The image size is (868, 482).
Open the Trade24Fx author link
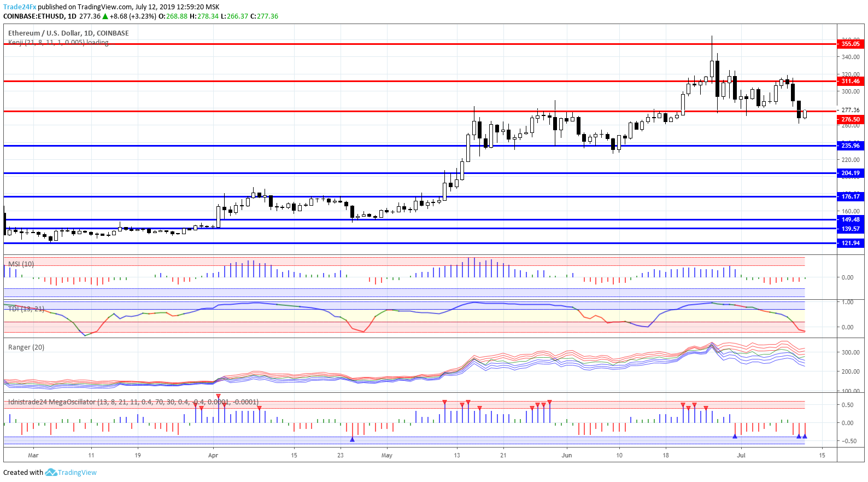20,7
